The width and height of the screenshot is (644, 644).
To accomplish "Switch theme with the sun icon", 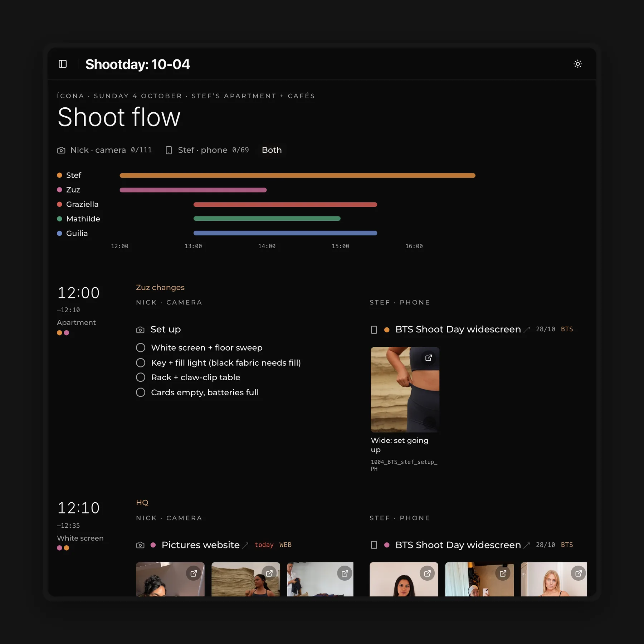I will pos(577,64).
